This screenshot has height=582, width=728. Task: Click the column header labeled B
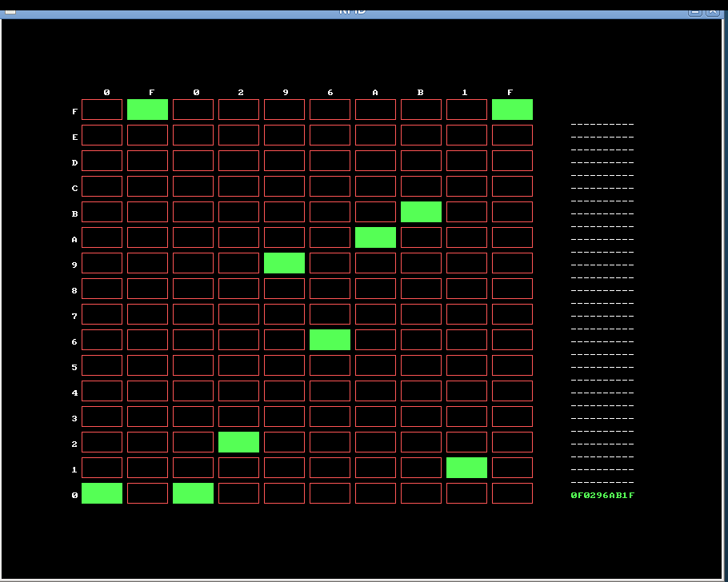(x=420, y=93)
